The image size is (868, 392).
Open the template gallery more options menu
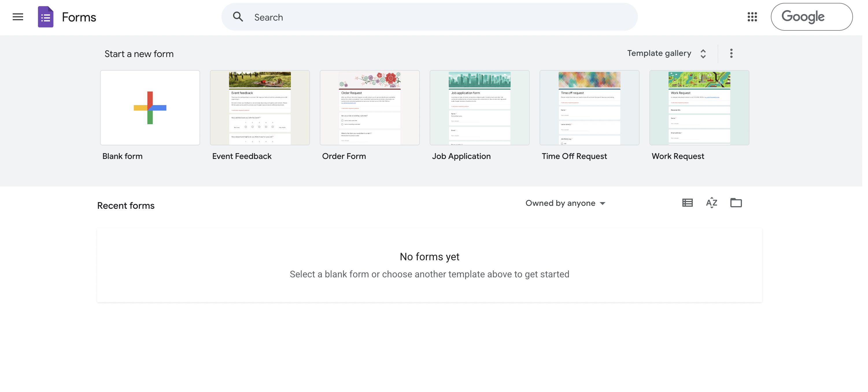pos(731,53)
